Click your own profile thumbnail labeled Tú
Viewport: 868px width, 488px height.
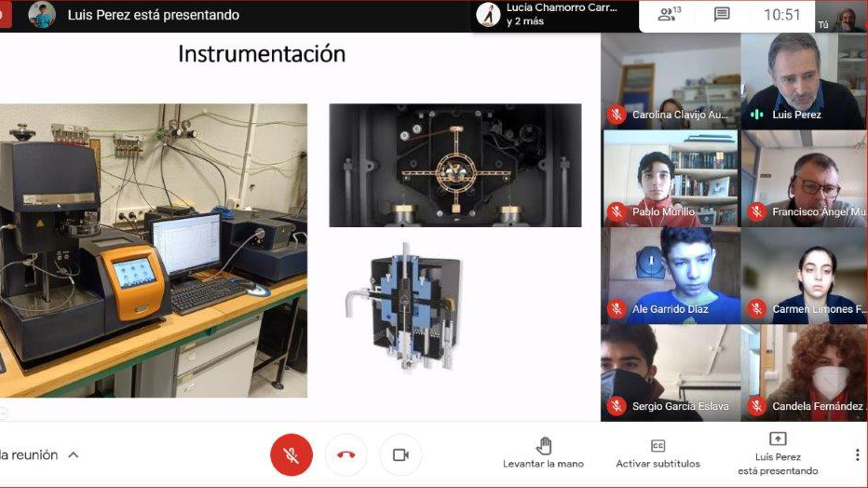tap(846, 17)
